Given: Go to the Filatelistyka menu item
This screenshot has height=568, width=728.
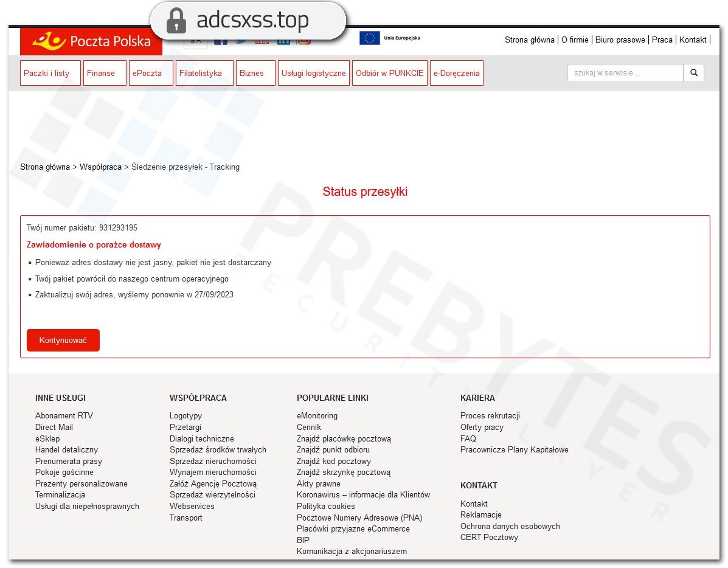Looking at the screenshot, I should coord(204,73).
